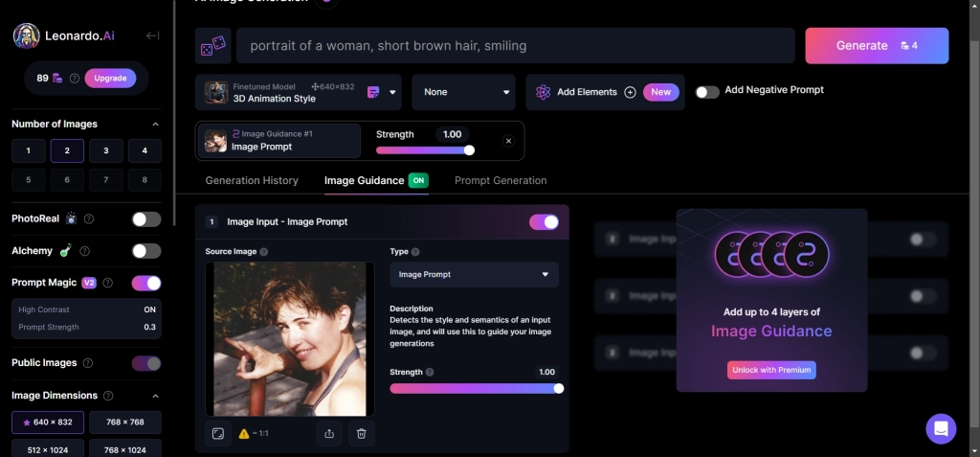Select 640 × 832 image dimension
The width and height of the screenshot is (980, 457).
coord(48,422)
